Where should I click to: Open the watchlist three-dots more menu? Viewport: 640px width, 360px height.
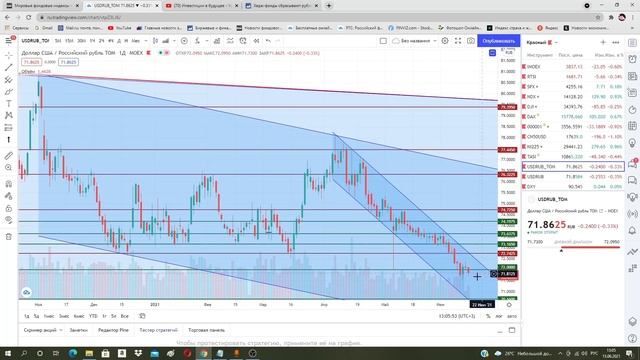pos(616,42)
